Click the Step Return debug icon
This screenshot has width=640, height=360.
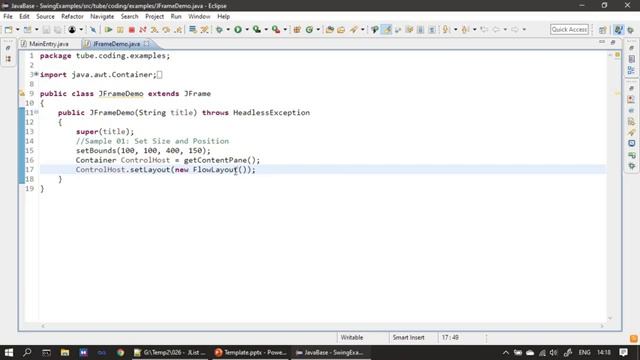(x=178, y=30)
